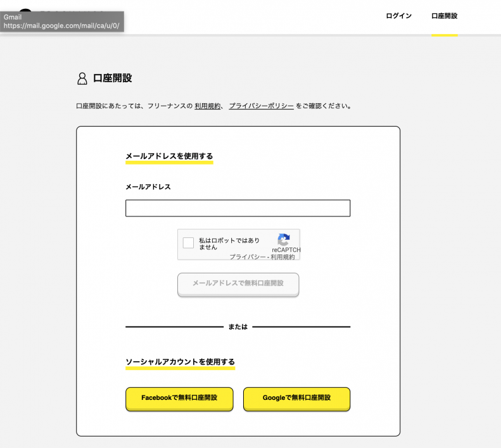Click the メールアドレス field label
The width and height of the screenshot is (501, 448).
(x=148, y=187)
